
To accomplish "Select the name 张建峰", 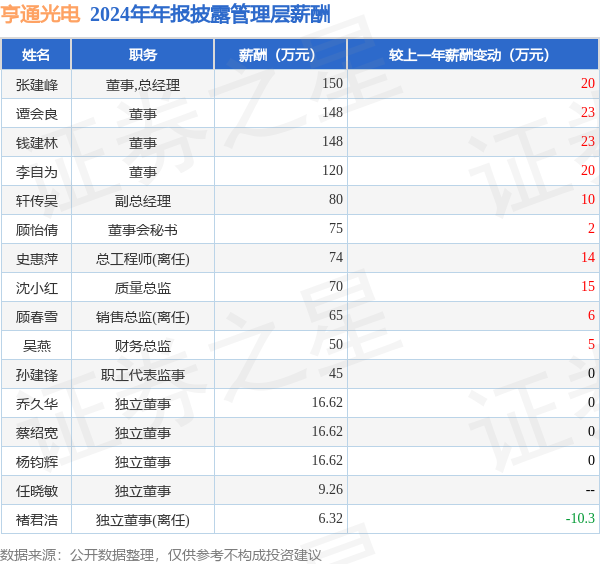I will (x=37, y=85).
